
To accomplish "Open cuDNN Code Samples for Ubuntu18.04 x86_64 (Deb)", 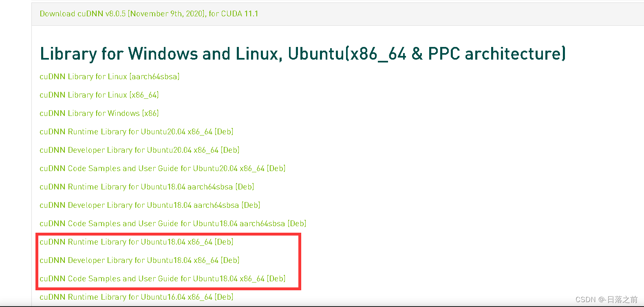I will (163, 278).
